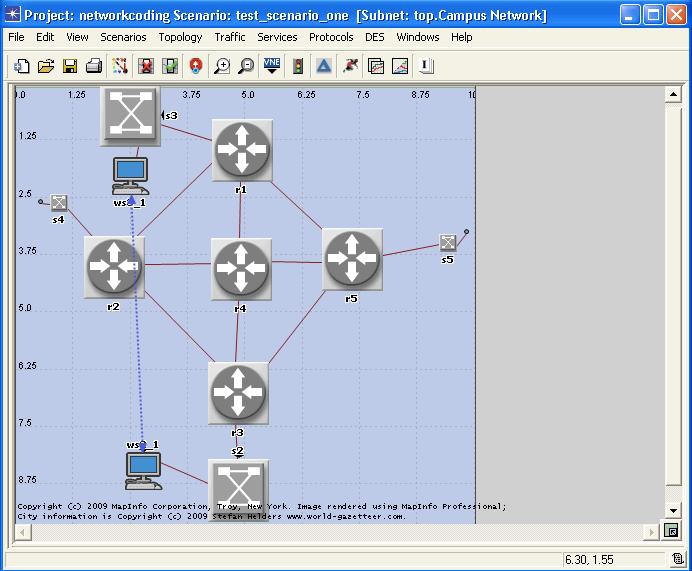Screen dimensions: 692x571
Task: Click the fail selected objects icon (red X)
Action: tap(146, 66)
